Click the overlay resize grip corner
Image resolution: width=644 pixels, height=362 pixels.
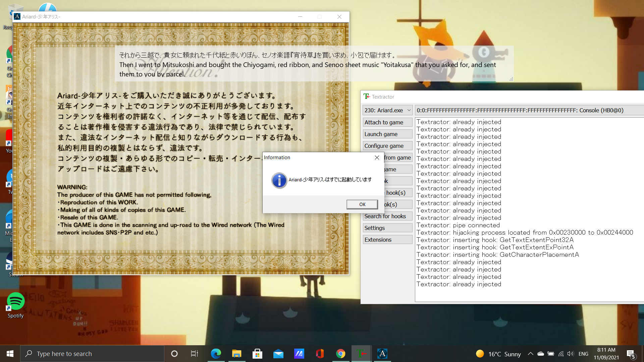[x=511, y=79]
